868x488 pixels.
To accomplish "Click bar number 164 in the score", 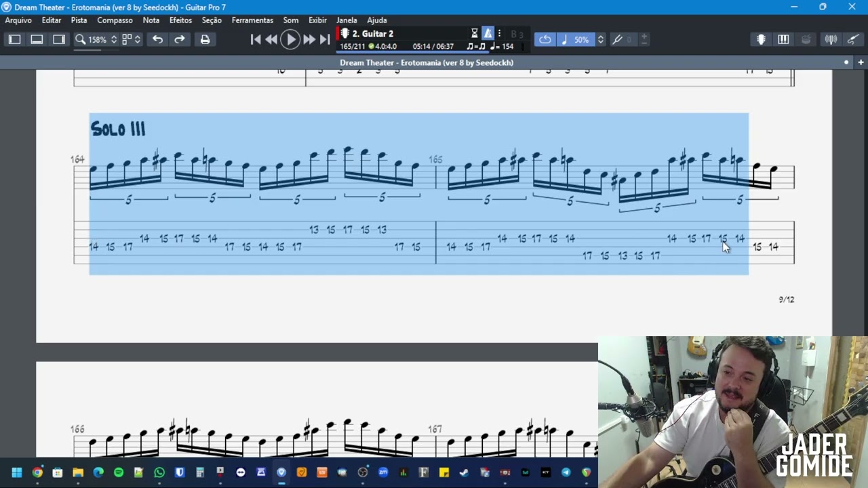I will (77, 159).
